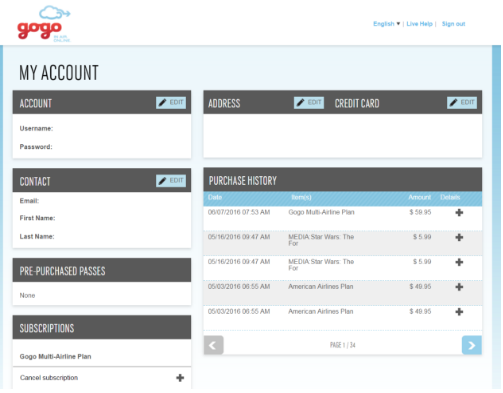Click the First Name label
The width and height of the screenshot is (503, 393).
click(x=37, y=218)
